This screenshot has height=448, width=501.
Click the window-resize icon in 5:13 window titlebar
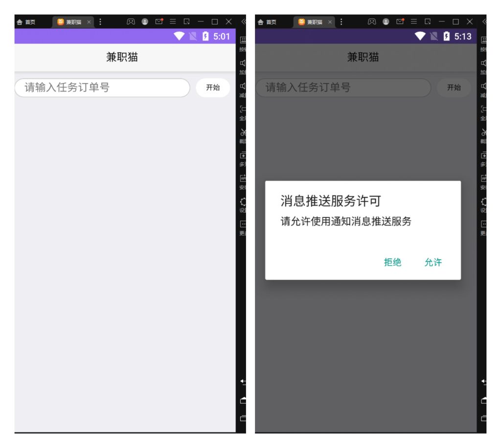[428, 22]
